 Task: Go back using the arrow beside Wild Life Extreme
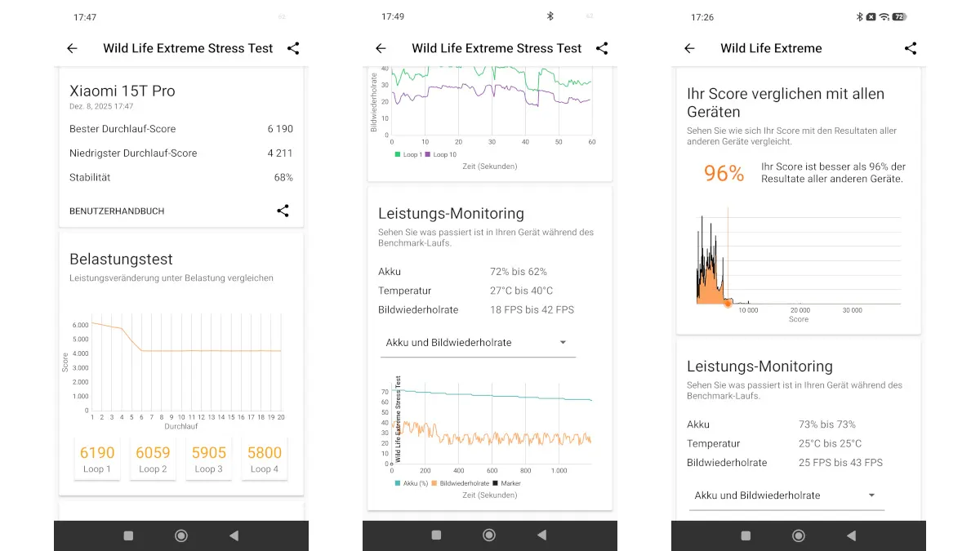(689, 48)
